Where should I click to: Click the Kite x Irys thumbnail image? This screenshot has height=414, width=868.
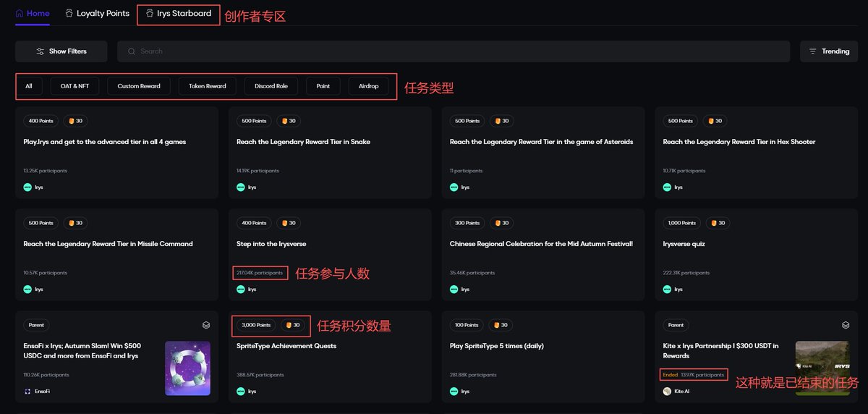point(822,368)
